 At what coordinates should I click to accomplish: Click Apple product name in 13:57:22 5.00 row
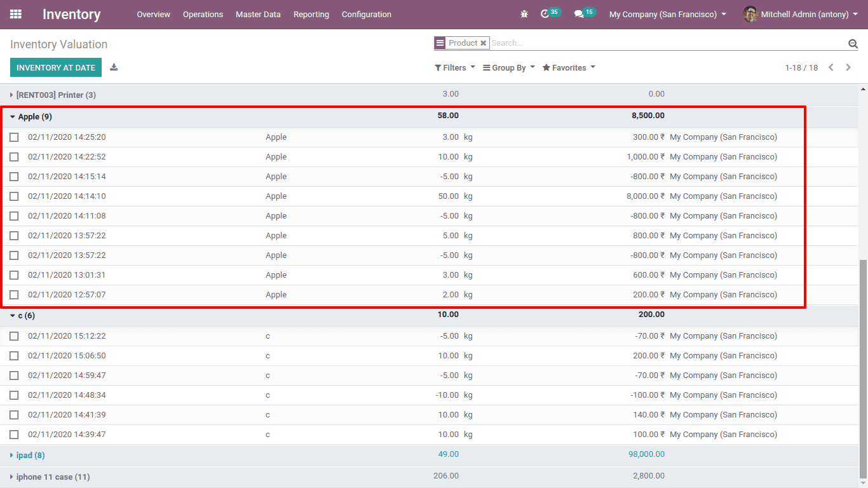point(276,236)
